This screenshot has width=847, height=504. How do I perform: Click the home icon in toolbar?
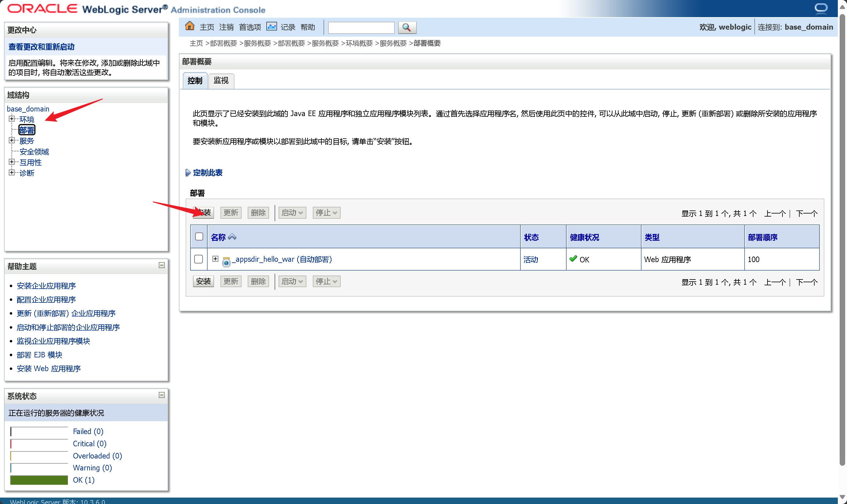[190, 26]
